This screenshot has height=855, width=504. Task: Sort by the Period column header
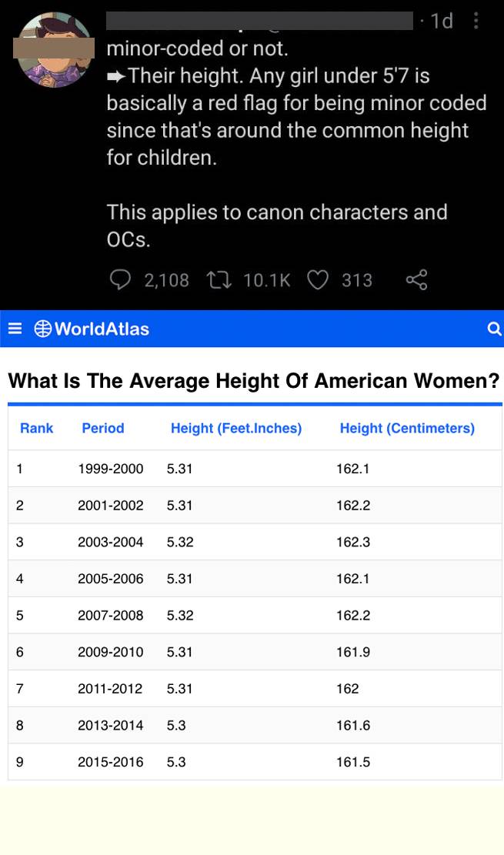pyautogui.click(x=102, y=428)
